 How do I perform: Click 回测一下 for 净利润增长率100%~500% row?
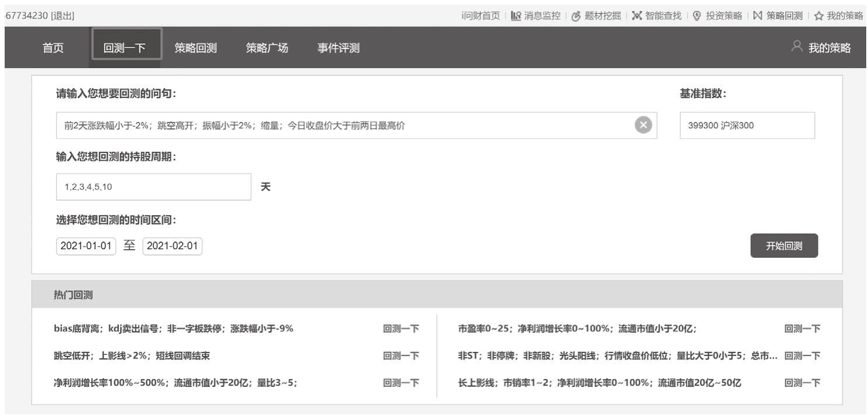click(x=401, y=383)
